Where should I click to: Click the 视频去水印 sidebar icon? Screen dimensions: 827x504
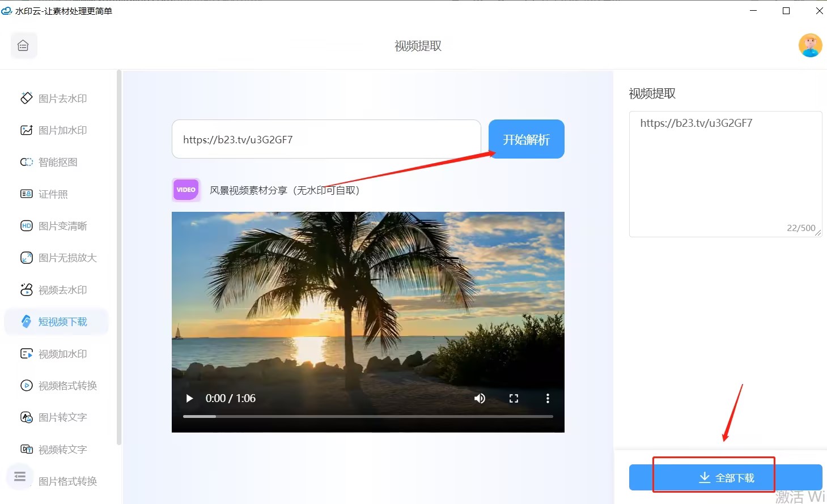pos(27,289)
